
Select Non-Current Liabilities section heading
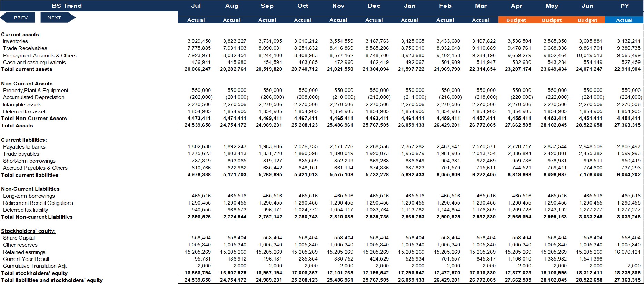30,189
